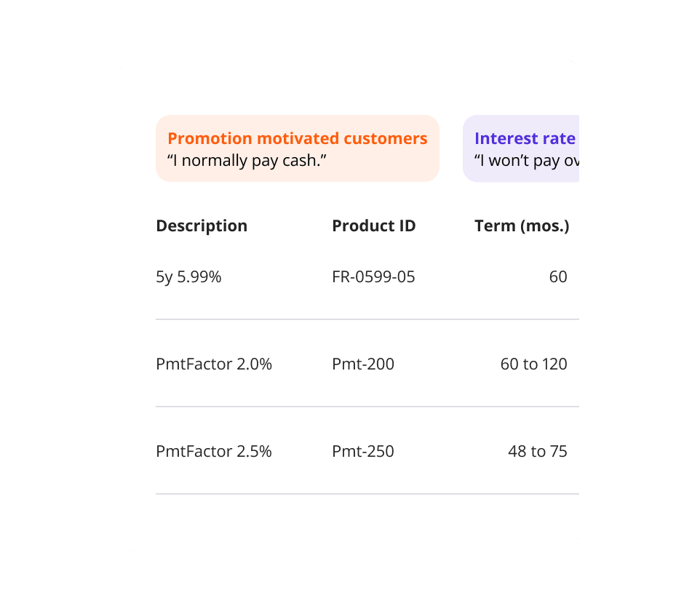Click the term value 60

[557, 276]
